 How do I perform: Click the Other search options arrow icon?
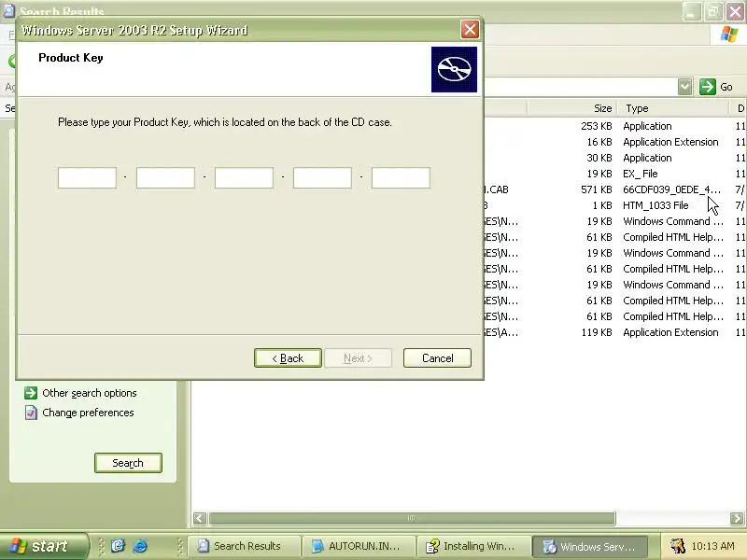click(x=31, y=393)
